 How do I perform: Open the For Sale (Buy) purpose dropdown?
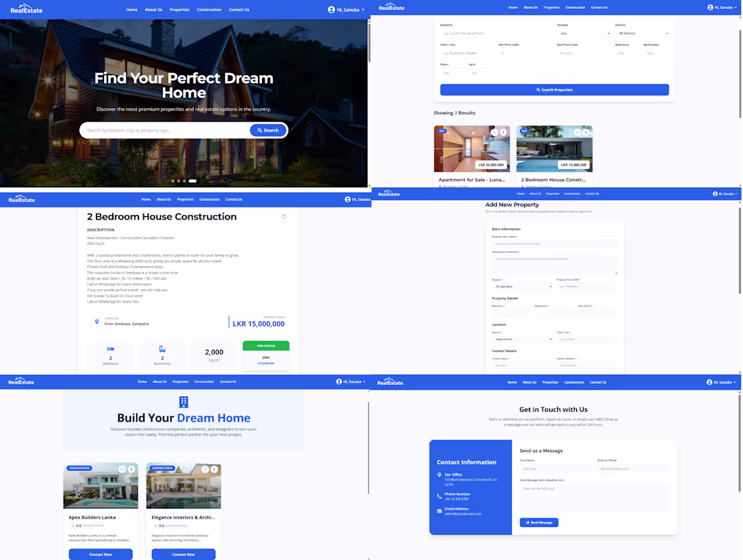tap(523, 286)
